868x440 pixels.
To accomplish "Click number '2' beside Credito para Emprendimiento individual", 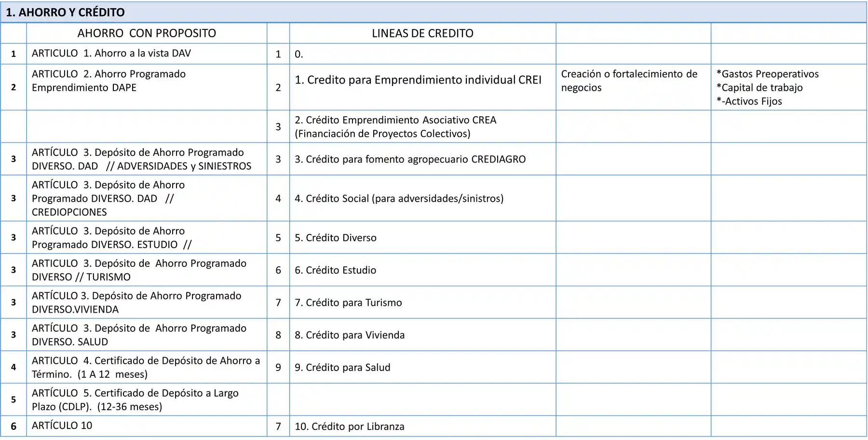I will (278, 87).
